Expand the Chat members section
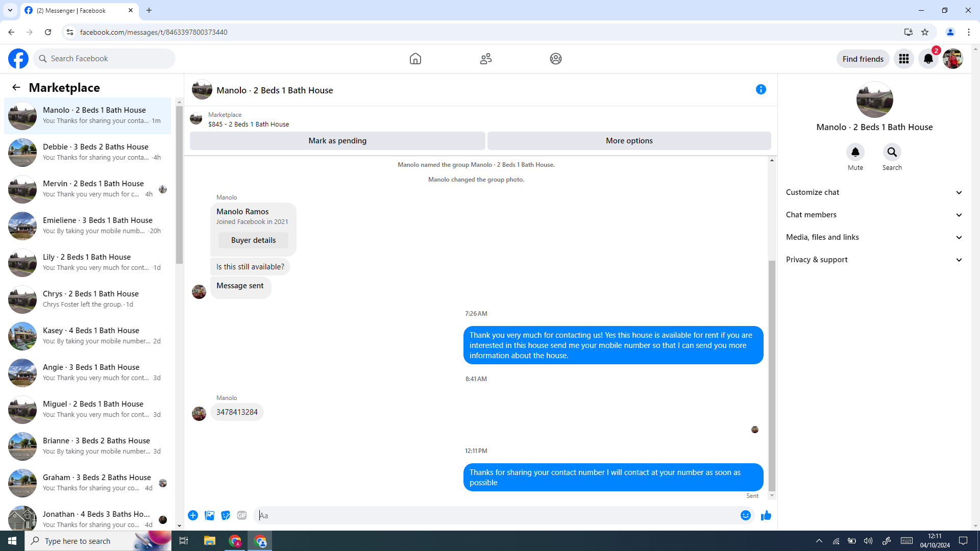 pos(874,215)
